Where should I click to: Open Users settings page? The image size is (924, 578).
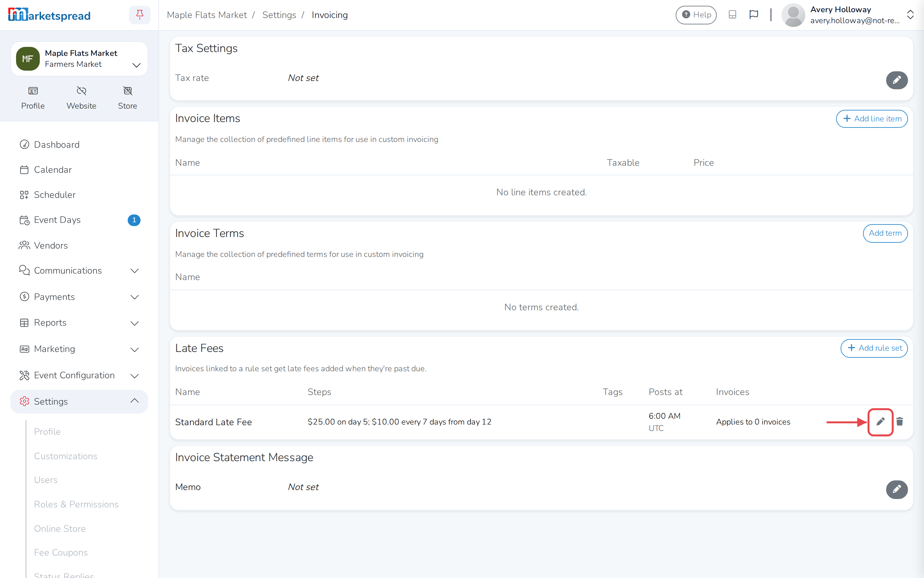(x=46, y=480)
